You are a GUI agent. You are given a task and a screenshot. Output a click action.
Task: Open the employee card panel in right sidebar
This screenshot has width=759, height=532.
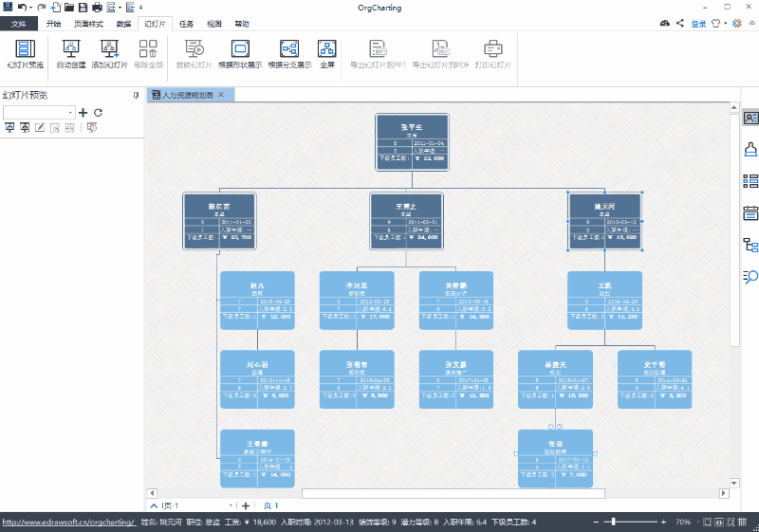(750, 118)
